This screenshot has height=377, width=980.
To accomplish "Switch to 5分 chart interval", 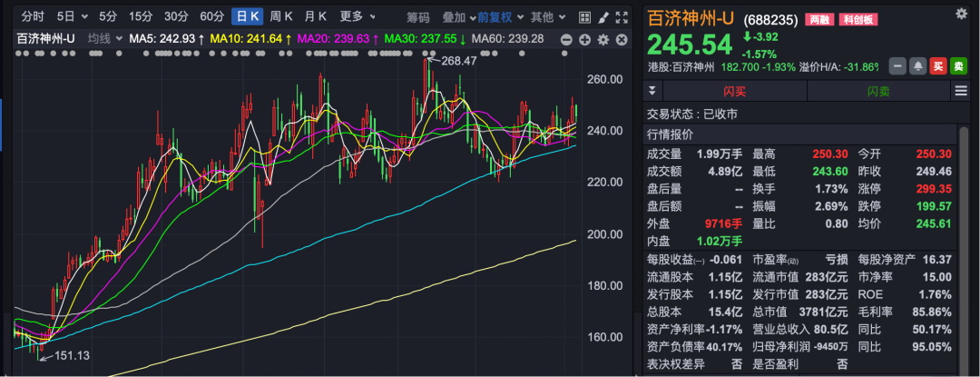I will 107,17.
